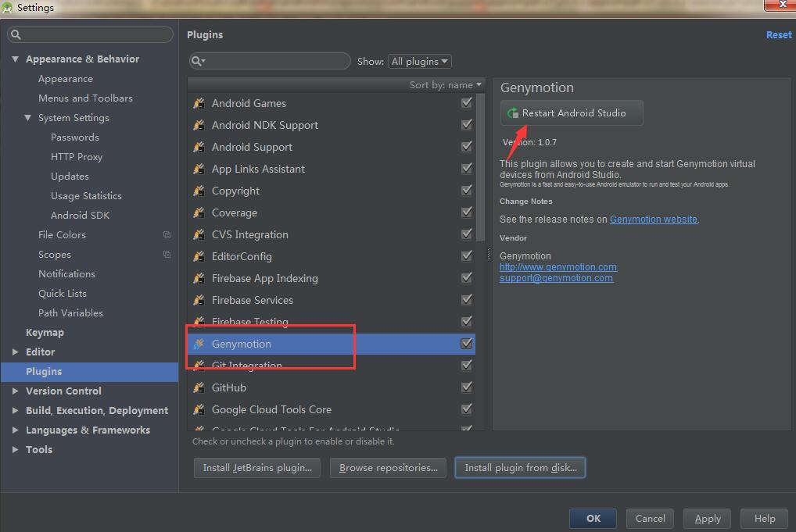
Task: Click Install plugin from disk button
Action: click(x=520, y=468)
